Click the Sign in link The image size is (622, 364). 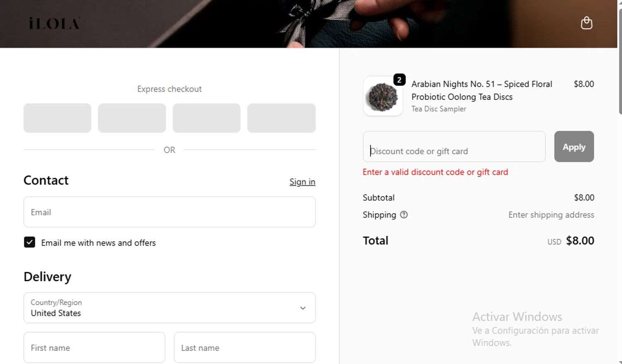click(302, 182)
